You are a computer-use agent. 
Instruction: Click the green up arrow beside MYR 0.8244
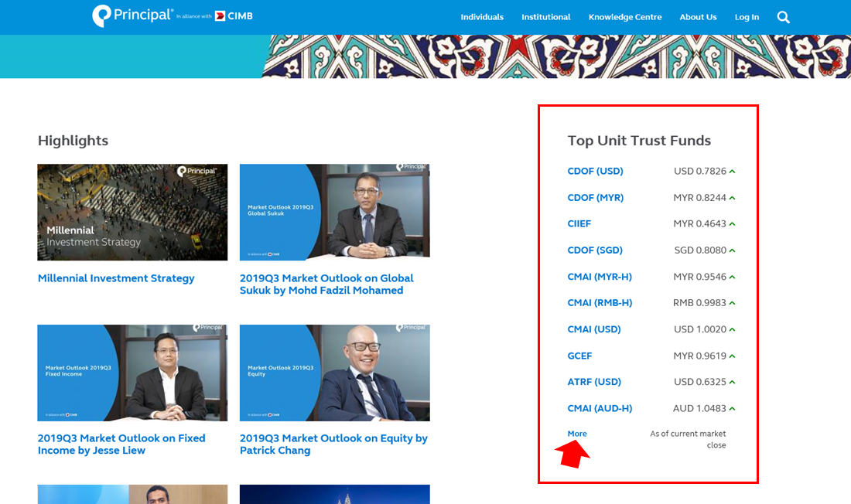[x=732, y=198]
